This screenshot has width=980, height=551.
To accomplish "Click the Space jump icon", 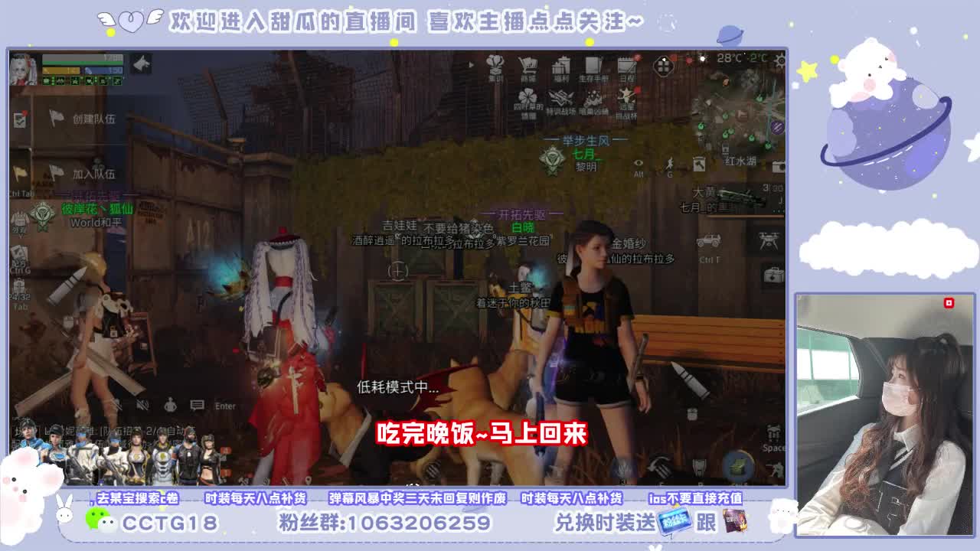I will (774, 439).
